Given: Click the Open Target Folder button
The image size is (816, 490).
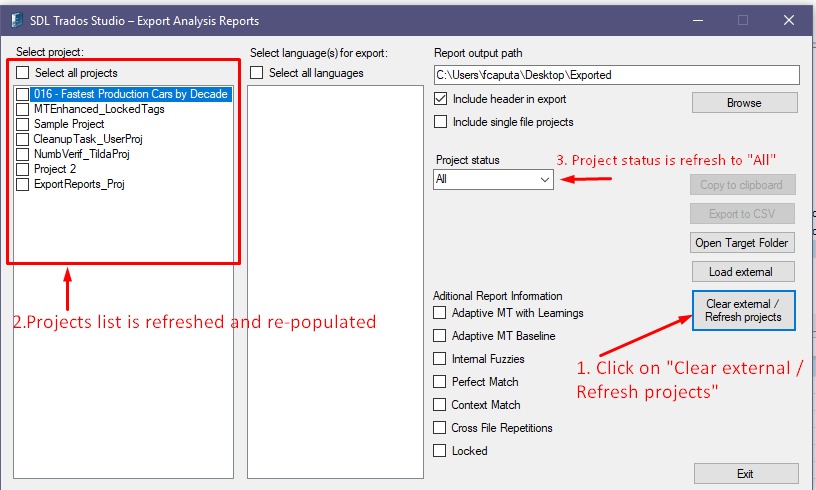Looking at the screenshot, I should (742, 242).
